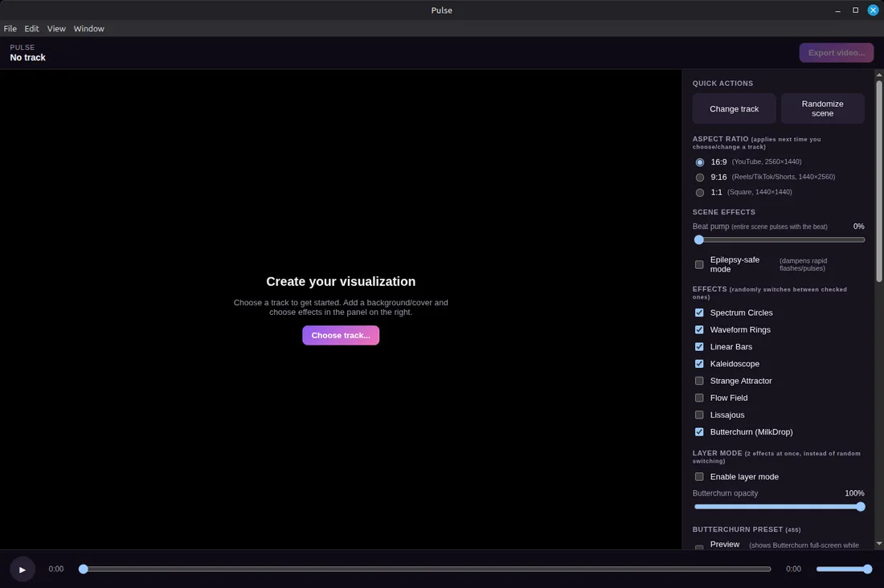
Task: Select the 9:16 Reels/TikTok aspect ratio
Action: pyautogui.click(x=700, y=178)
